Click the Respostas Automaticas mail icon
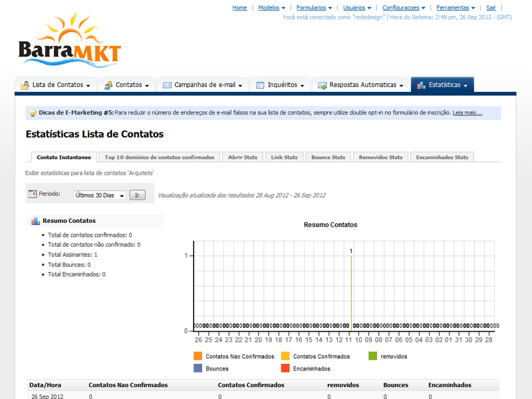The width and height of the screenshot is (532, 399). pyautogui.click(x=322, y=85)
